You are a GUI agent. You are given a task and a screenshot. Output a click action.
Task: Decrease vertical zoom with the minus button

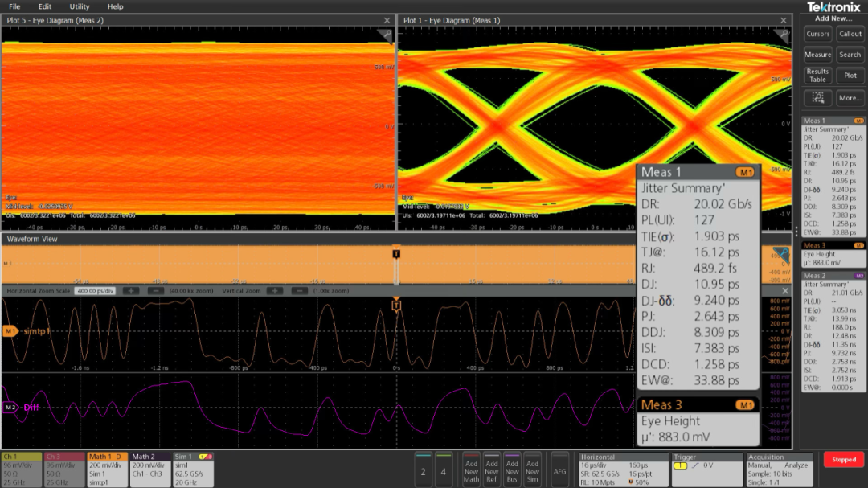click(x=298, y=290)
